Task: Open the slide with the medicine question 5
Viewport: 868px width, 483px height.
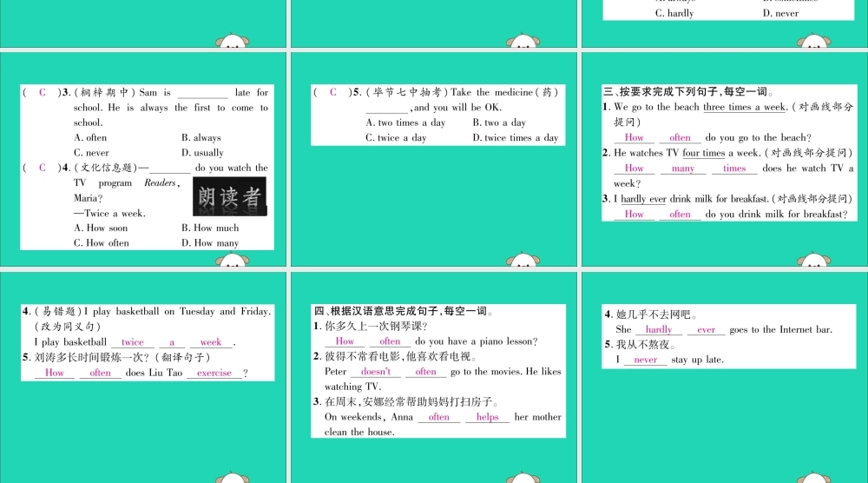Action: tap(434, 160)
